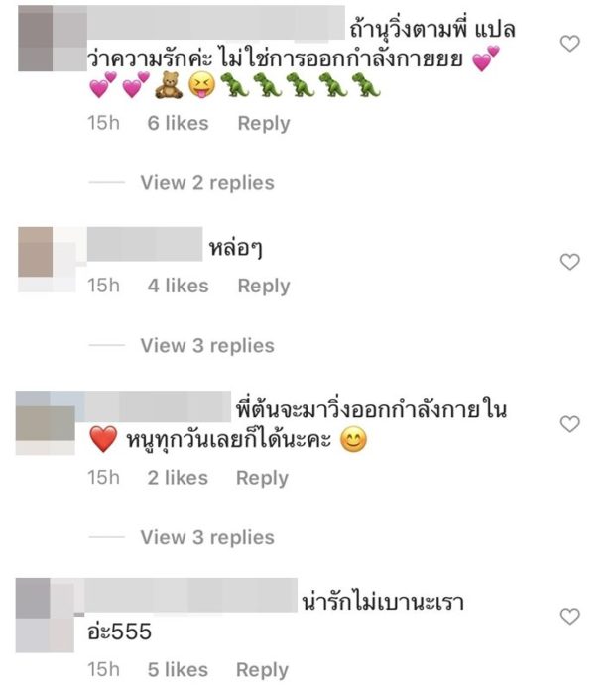
Task: Like the comment about running after พี่
Action: (x=569, y=44)
